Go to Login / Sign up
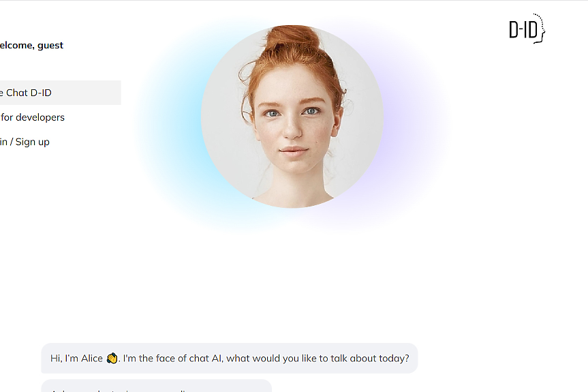This screenshot has width=588, height=392. 25,142
